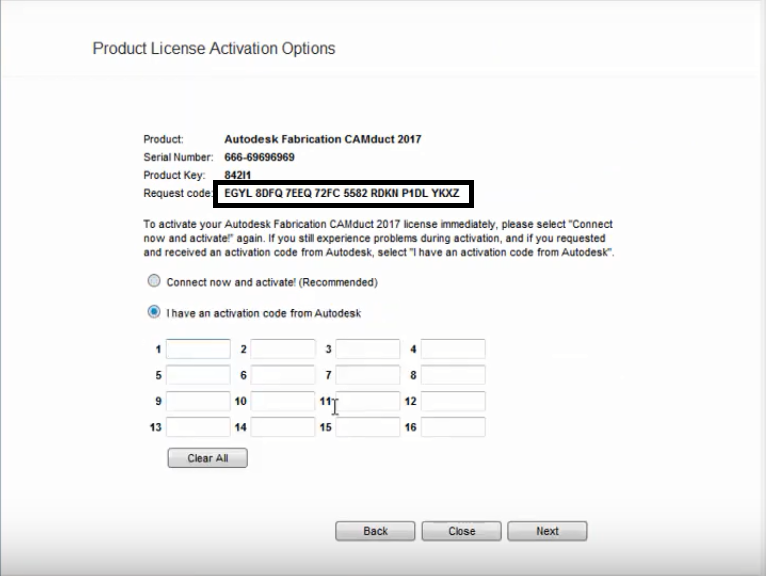766x576 pixels.
Task: Select Connect now and activate radio button
Action: pyautogui.click(x=154, y=281)
